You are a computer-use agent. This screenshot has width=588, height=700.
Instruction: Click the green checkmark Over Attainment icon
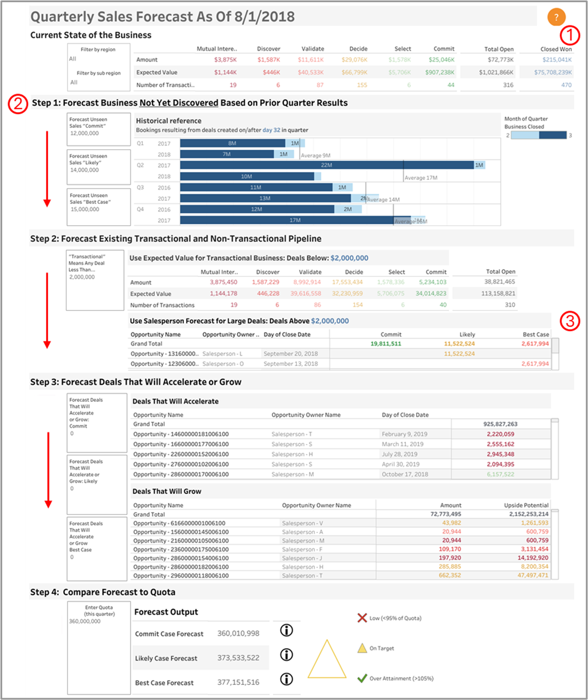point(362,678)
